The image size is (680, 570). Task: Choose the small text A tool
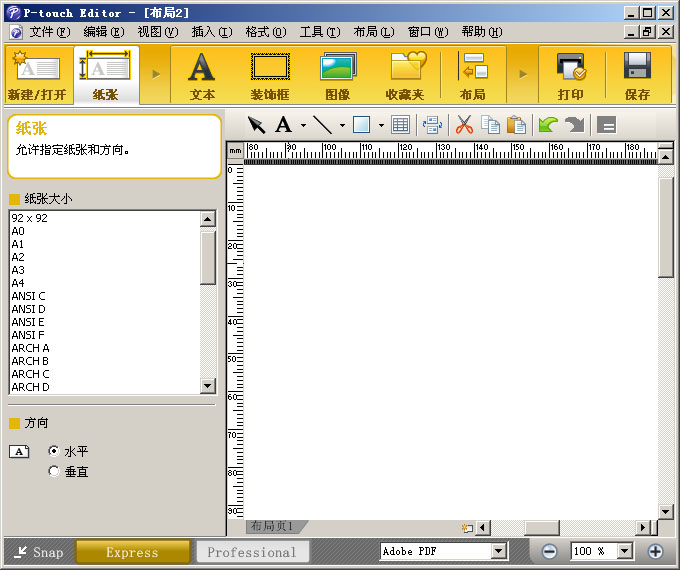283,125
